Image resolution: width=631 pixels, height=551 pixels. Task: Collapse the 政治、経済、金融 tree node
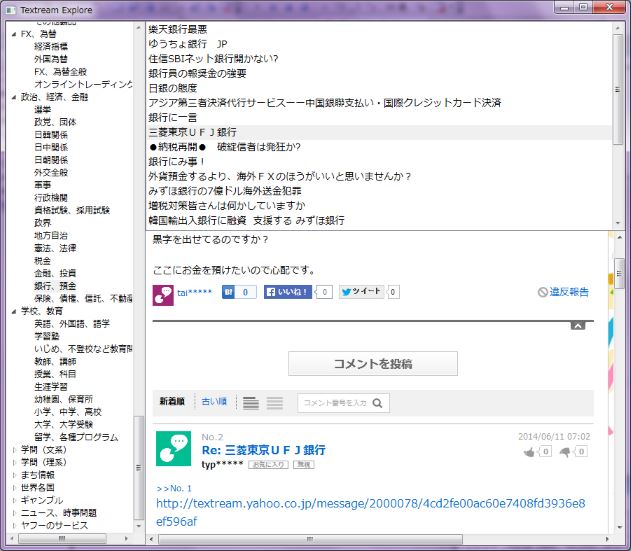coord(14,97)
